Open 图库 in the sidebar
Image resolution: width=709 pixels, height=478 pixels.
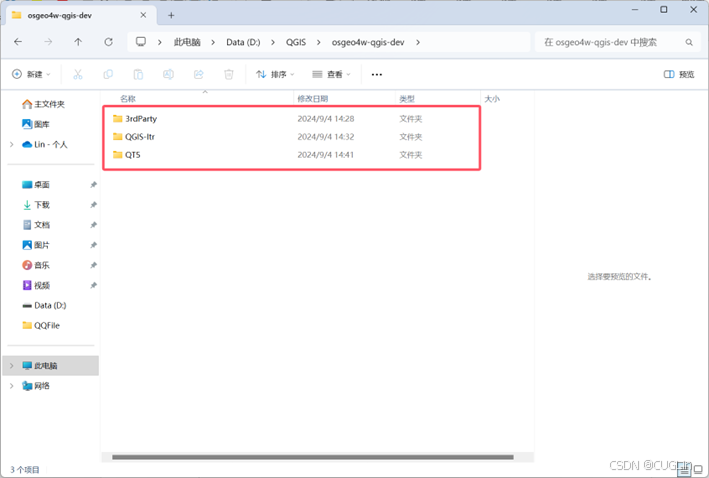36,124
